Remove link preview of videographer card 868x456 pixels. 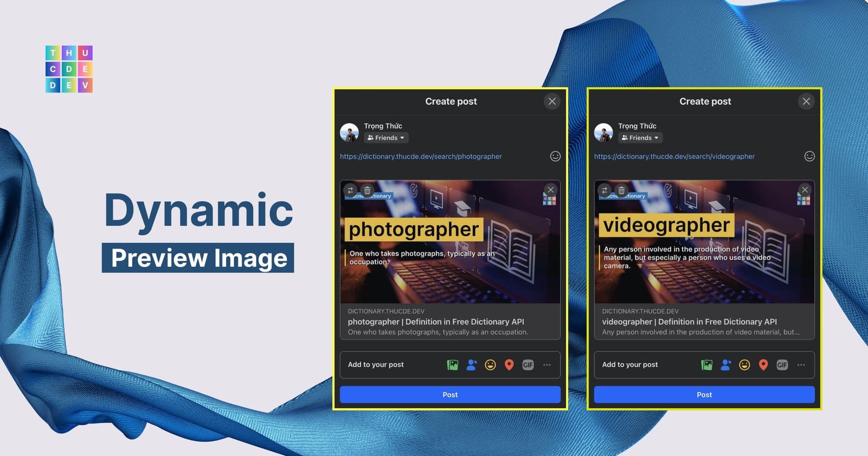[x=805, y=190]
